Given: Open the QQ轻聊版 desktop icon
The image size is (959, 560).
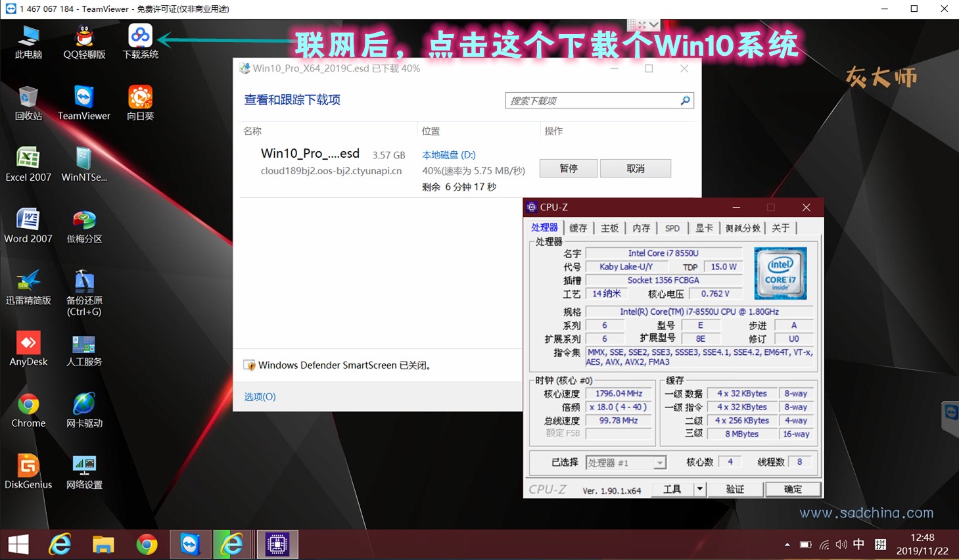Looking at the screenshot, I should tap(84, 42).
